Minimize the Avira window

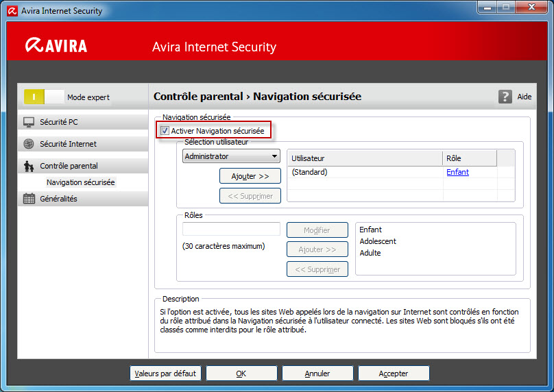[x=487, y=7]
